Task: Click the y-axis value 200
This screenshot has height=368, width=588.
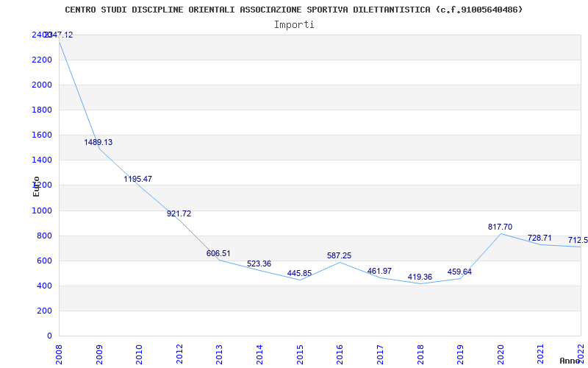Action: pos(44,311)
